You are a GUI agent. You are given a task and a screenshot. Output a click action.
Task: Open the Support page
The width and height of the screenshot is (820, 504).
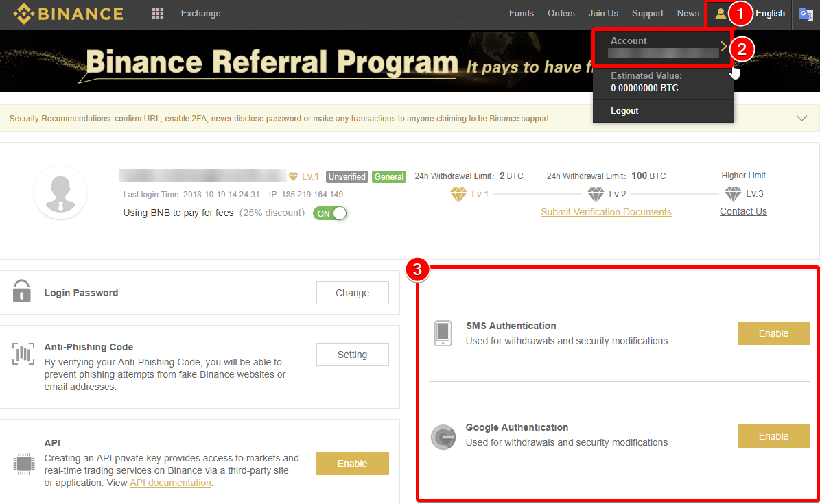coord(648,14)
